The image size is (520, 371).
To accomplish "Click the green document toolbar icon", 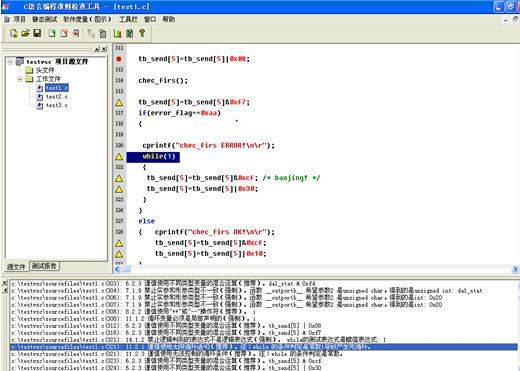I will point(52,33).
